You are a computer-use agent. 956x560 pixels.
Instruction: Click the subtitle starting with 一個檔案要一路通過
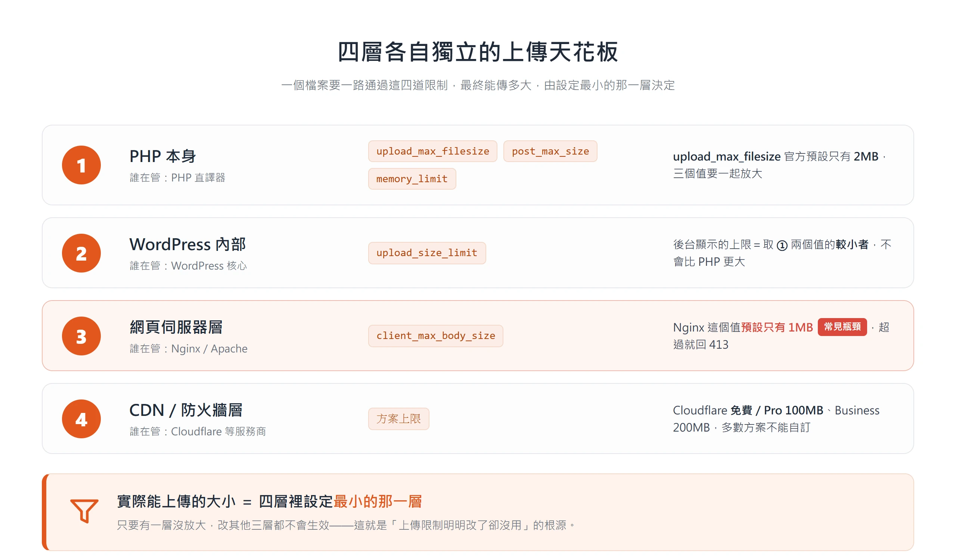[x=478, y=85]
